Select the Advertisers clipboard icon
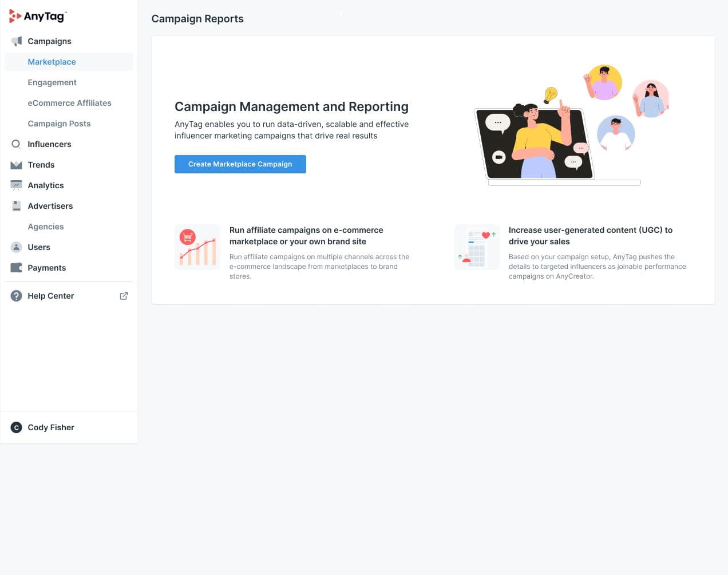Image resolution: width=728 pixels, height=575 pixels. tap(16, 205)
